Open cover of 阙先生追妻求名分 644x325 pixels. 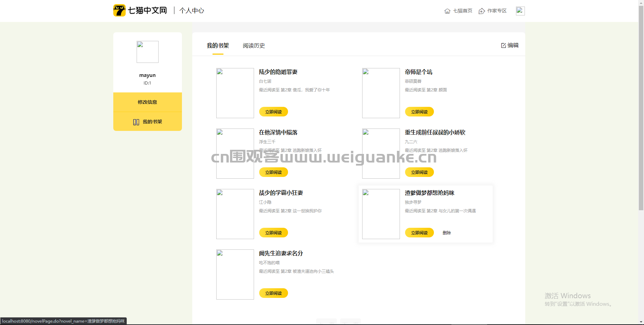pos(235,274)
